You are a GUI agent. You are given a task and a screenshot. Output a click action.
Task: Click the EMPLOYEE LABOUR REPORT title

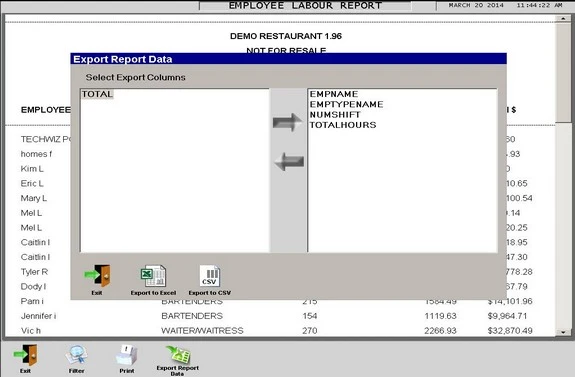305,6
